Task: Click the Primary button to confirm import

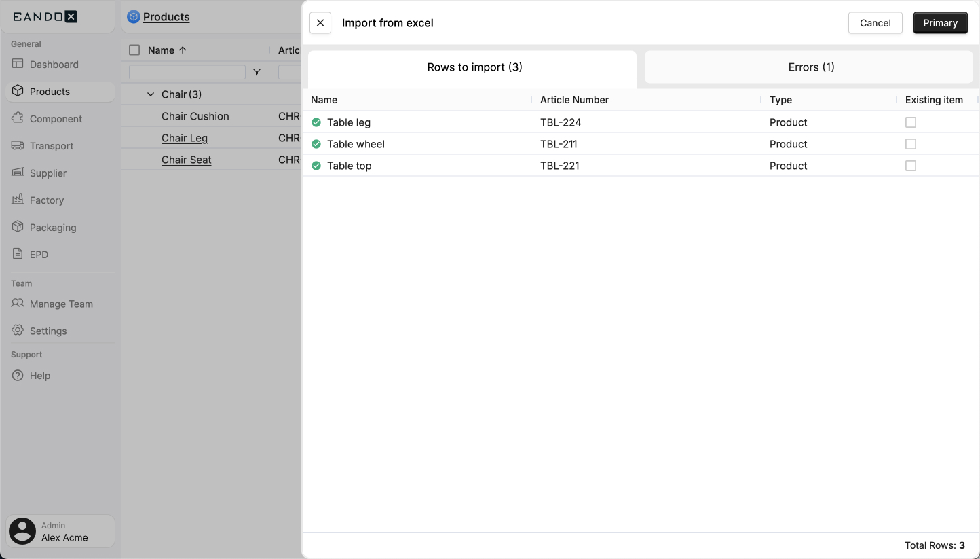Action: [x=940, y=22]
